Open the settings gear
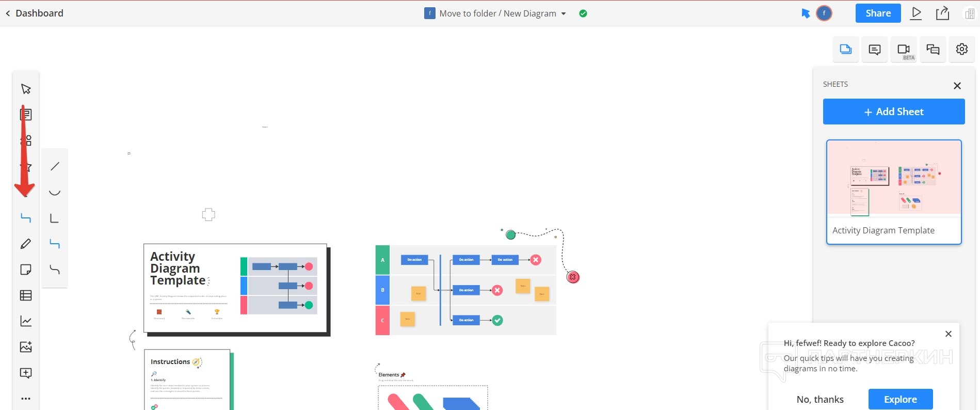The image size is (980, 410). 962,50
